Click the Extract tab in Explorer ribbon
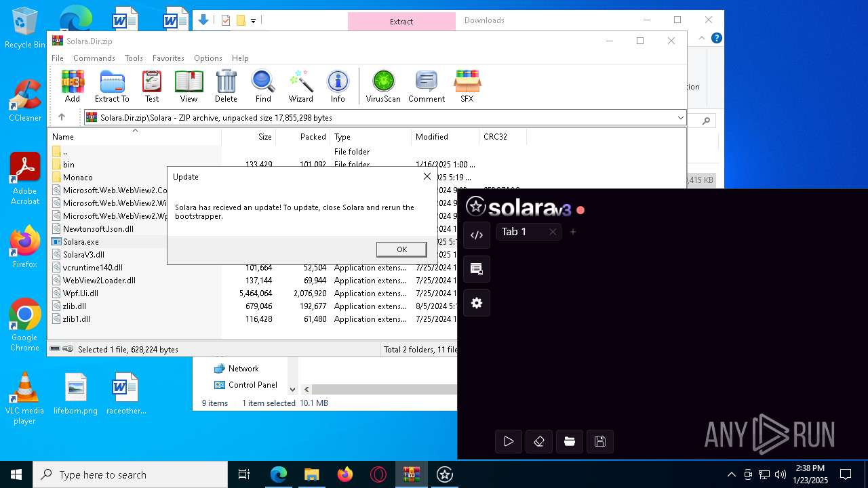This screenshot has width=868, height=488. pyautogui.click(x=401, y=21)
